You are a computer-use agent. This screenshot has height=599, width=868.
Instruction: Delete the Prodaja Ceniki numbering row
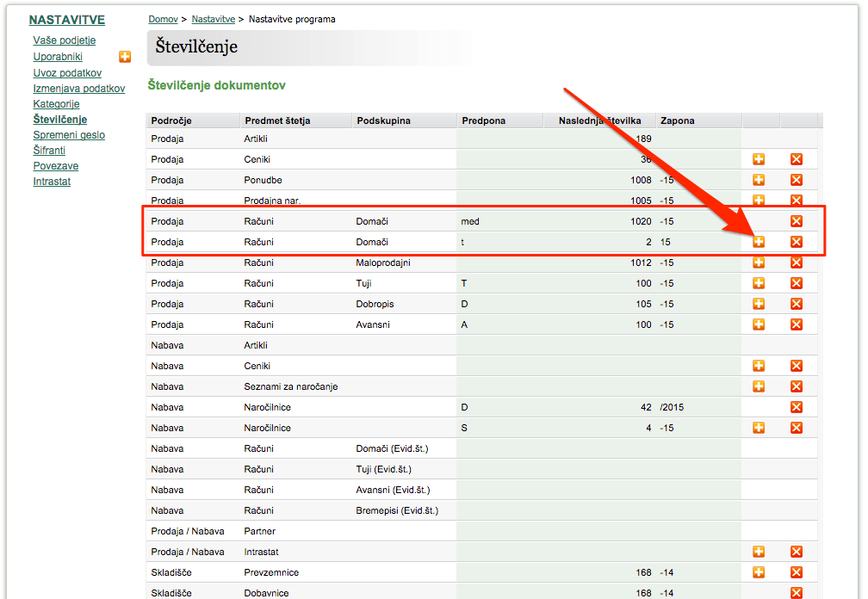(x=796, y=159)
